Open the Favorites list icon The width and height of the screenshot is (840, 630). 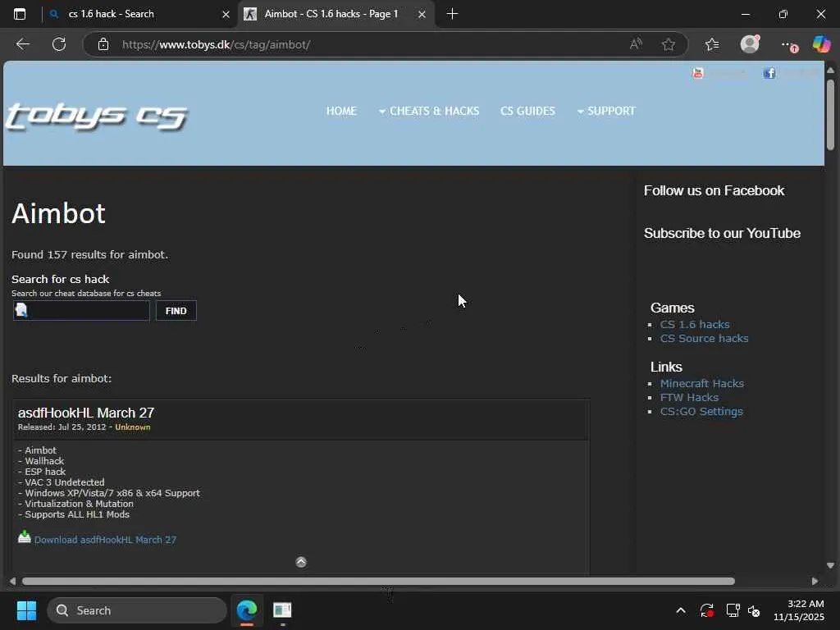(712, 44)
